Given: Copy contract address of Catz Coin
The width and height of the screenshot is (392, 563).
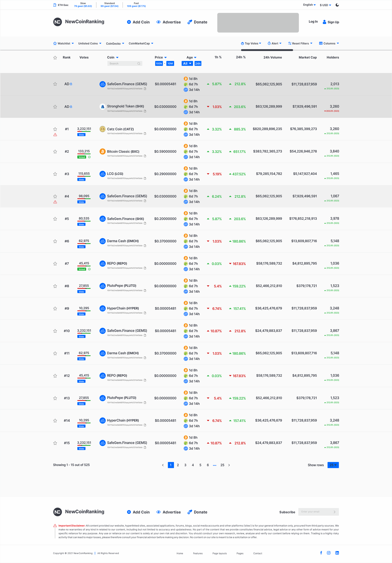Looking at the screenshot, I should (145, 134).
